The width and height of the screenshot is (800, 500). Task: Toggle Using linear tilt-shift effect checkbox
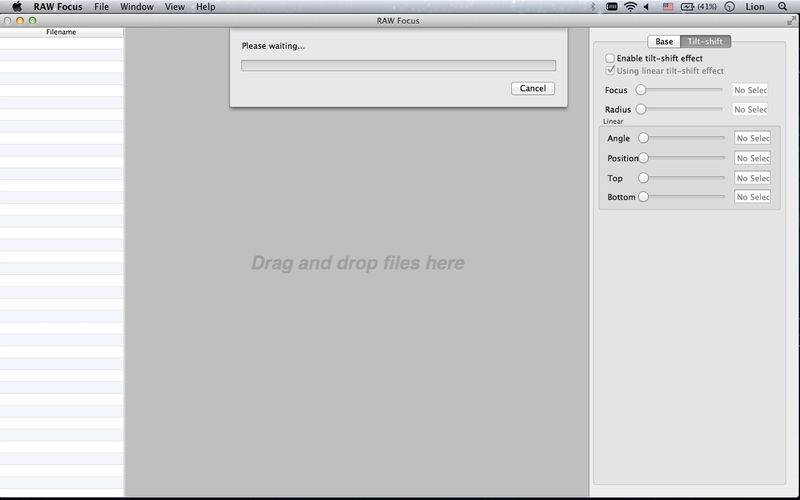point(610,70)
